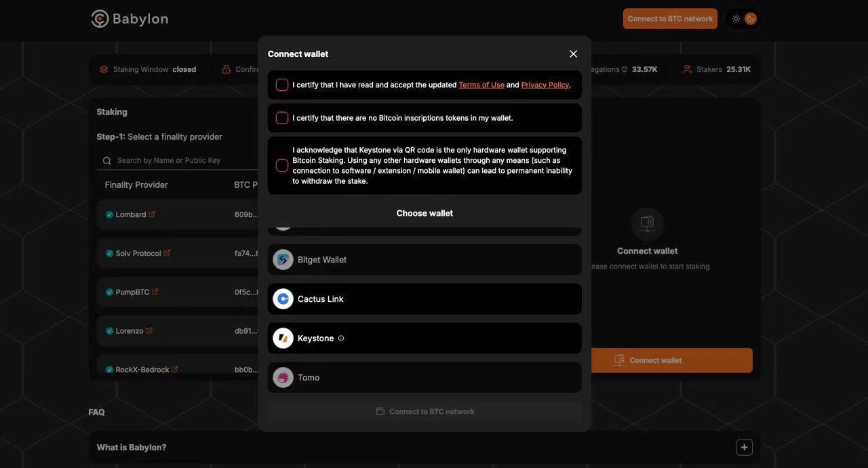The width and height of the screenshot is (868, 468).
Task: Click Connect to BTC network header button
Action: [670, 19]
